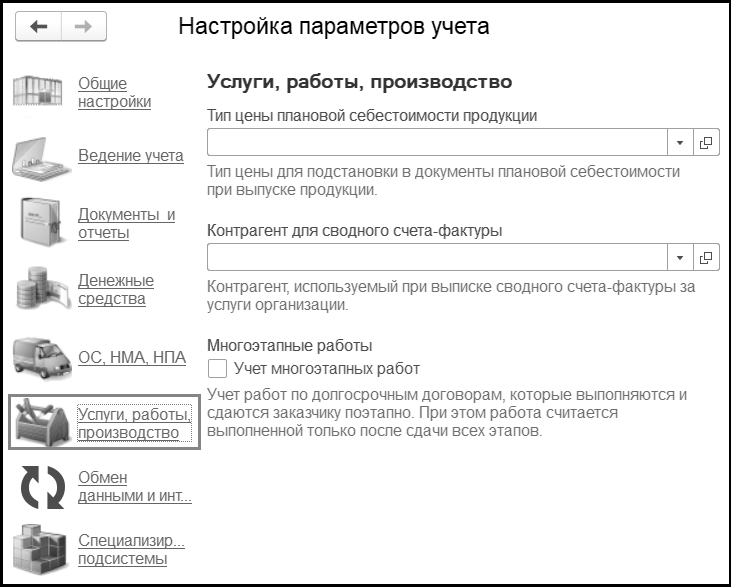731x588 pixels.
Task: Enable Учет многоэтапных работ checkbox
Action: tap(217, 368)
